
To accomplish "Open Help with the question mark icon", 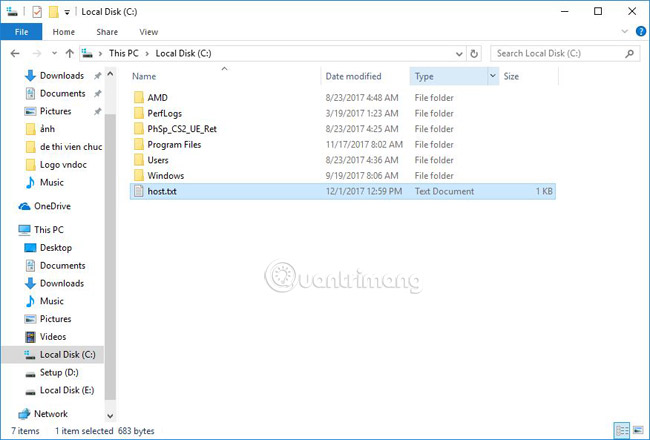I will tap(640, 32).
